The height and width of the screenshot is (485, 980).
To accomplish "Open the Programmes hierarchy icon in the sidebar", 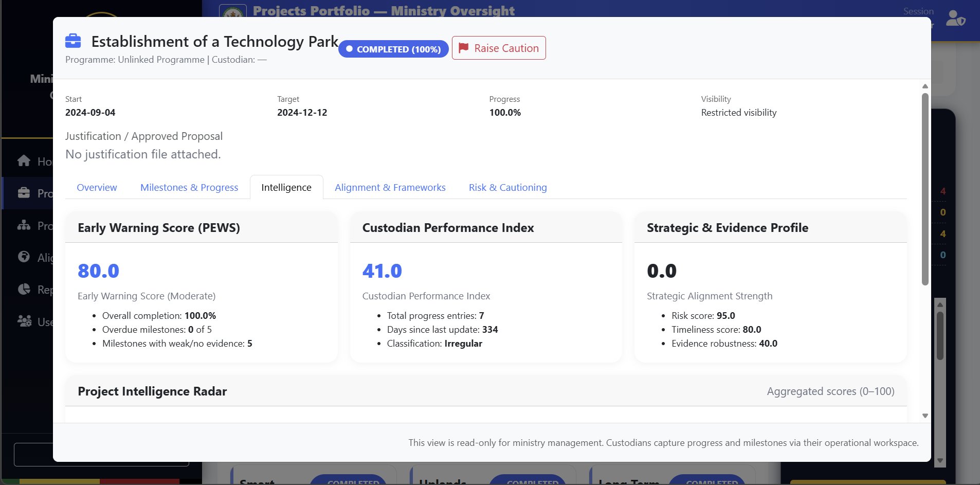I will (25, 225).
